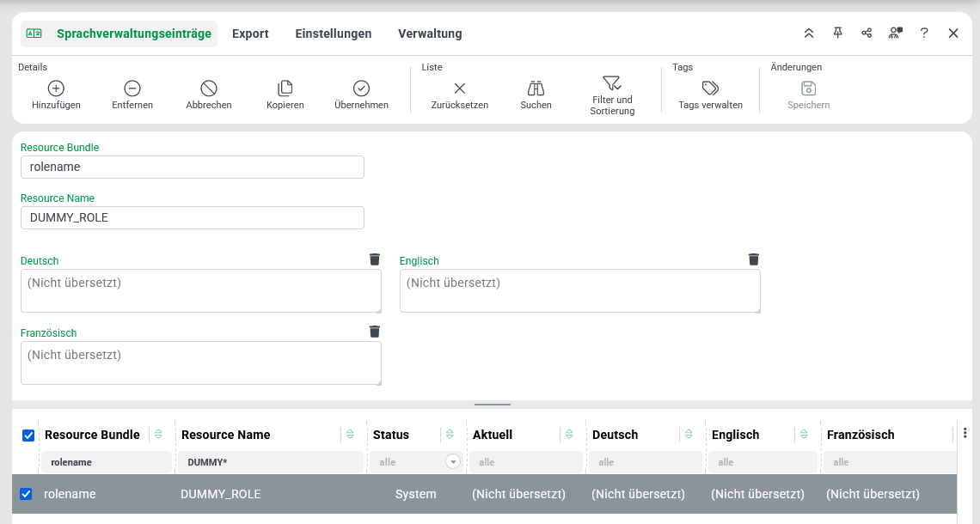Uncheck the DUMMY_ROLE row checkbox
Screen dimensions: 980x524
point(26,494)
